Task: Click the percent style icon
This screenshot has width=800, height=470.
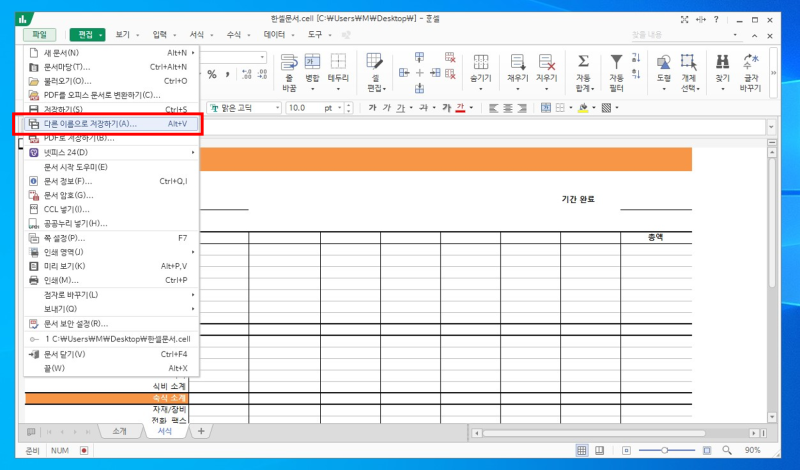Action: [x=212, y=75]
